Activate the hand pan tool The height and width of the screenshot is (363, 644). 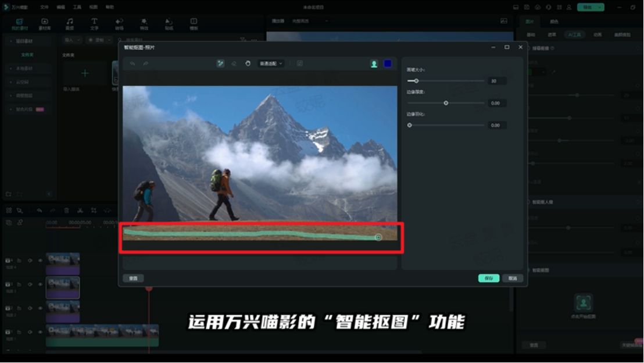[x=248, y=63]
